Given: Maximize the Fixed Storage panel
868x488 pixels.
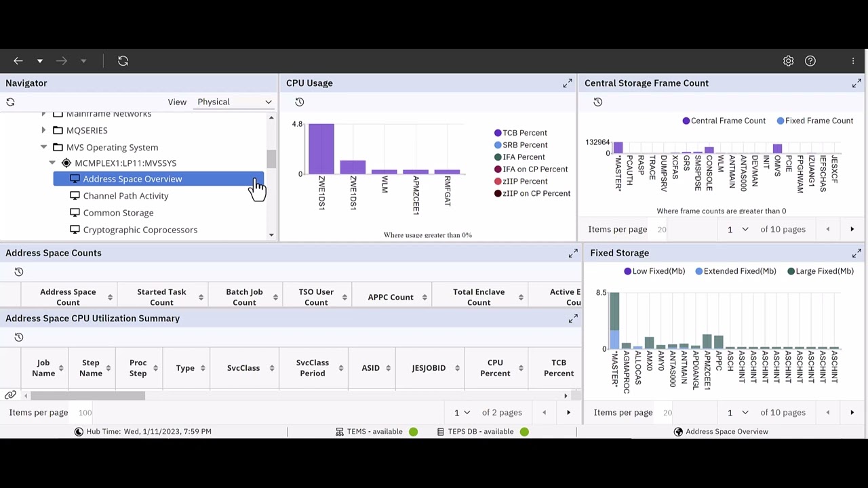Looking at the screenshot, I should pos(856,253).
